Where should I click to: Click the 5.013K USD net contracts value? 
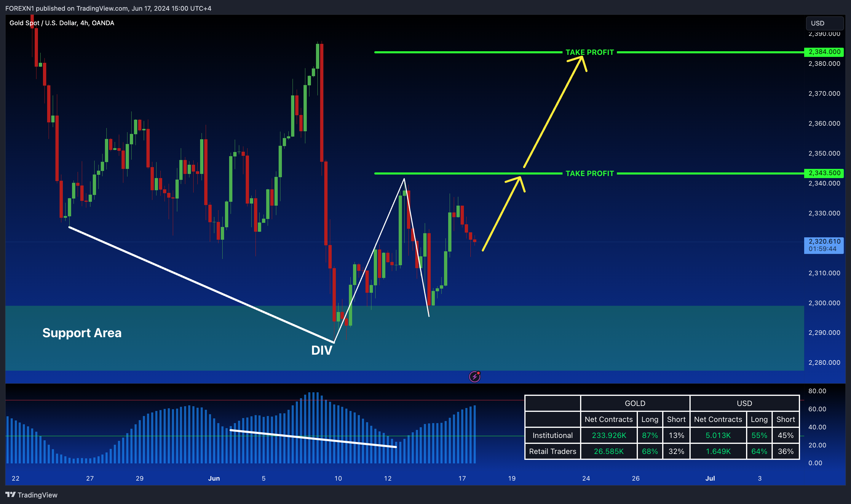coord(718,435)
